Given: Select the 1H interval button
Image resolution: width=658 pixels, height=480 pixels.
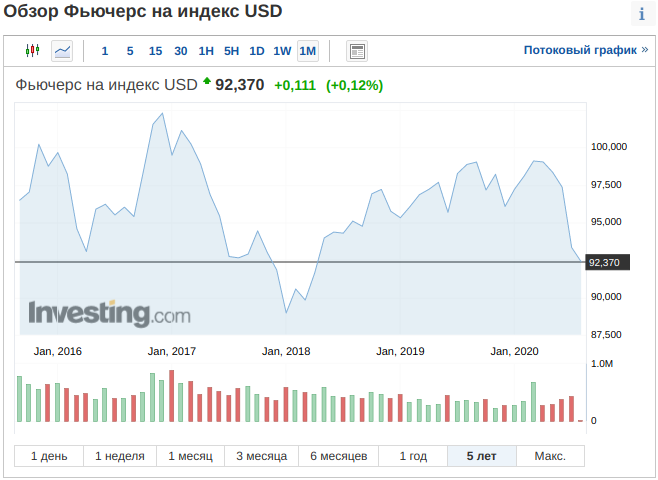Looking at the screenshot, I should coord(206,51).
